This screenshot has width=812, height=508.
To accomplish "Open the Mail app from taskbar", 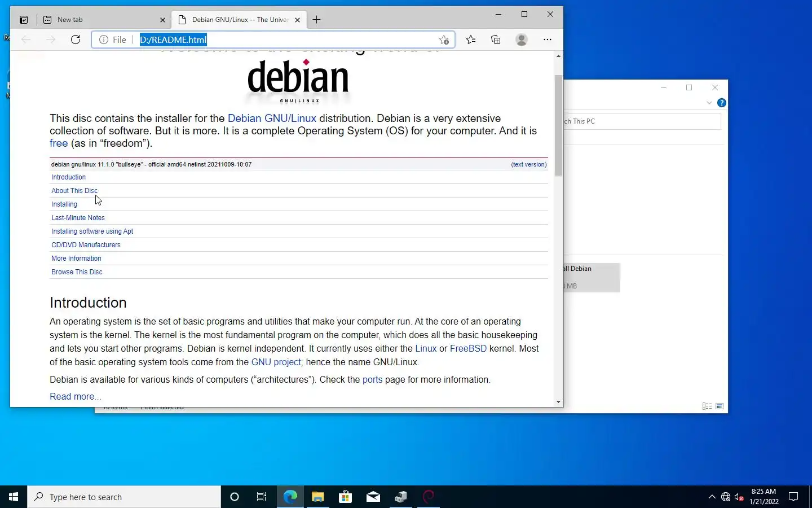I will [x=373, y=497].
